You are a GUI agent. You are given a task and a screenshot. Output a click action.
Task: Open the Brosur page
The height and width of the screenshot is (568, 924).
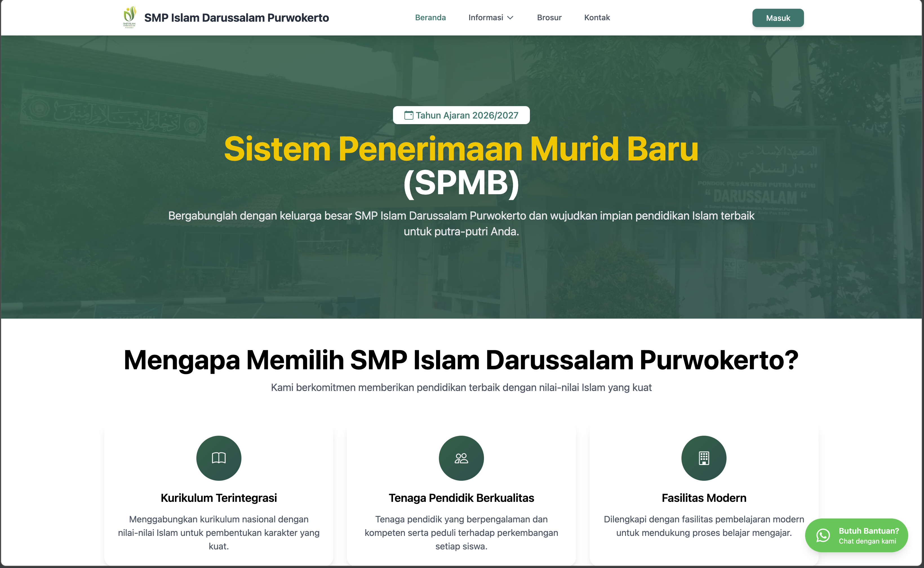coord(549,17)
